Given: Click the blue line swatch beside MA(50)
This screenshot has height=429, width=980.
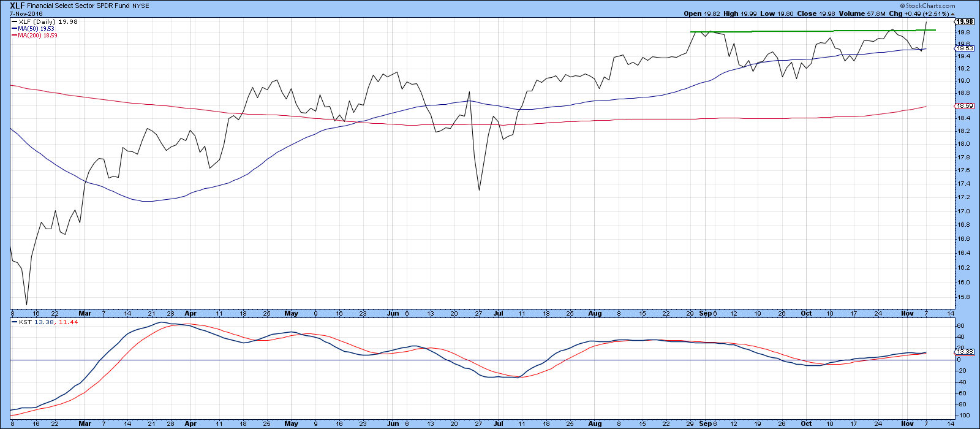Looking at the screenshot, I should click(14, 29).
